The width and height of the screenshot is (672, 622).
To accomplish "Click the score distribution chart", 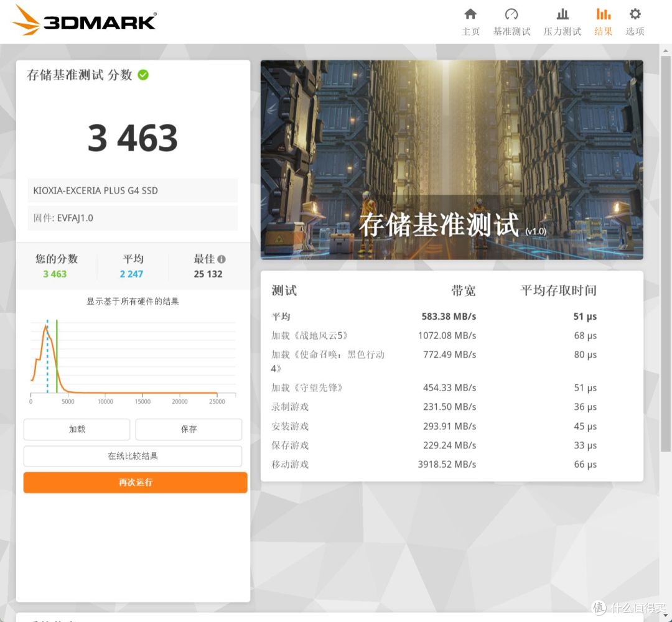I will [x=133, y=362].
